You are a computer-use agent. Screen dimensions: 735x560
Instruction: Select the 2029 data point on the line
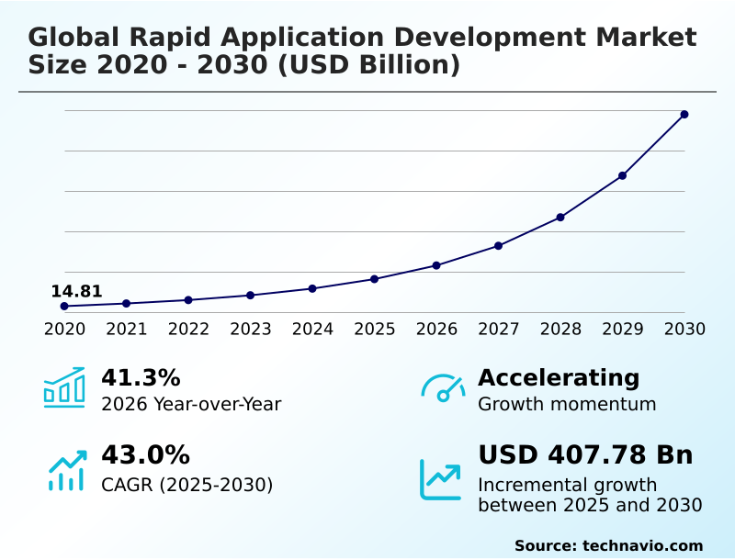tap(622, 175)
